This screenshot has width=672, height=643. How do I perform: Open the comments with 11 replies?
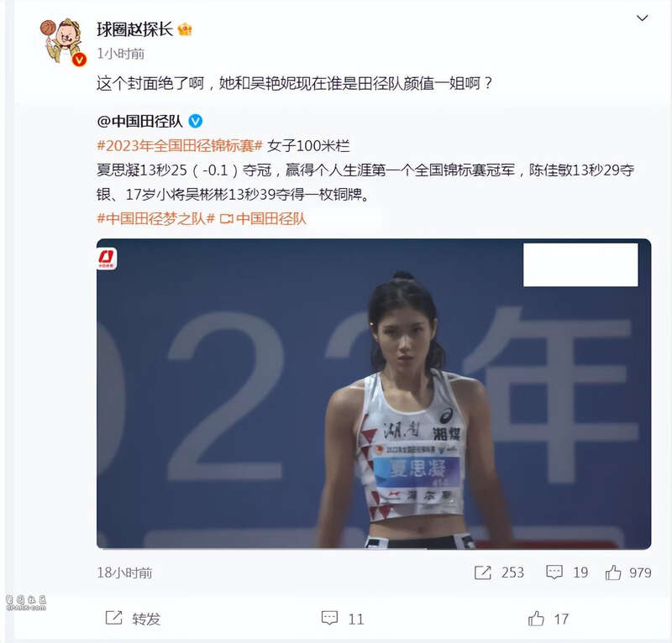pos(343,618)
